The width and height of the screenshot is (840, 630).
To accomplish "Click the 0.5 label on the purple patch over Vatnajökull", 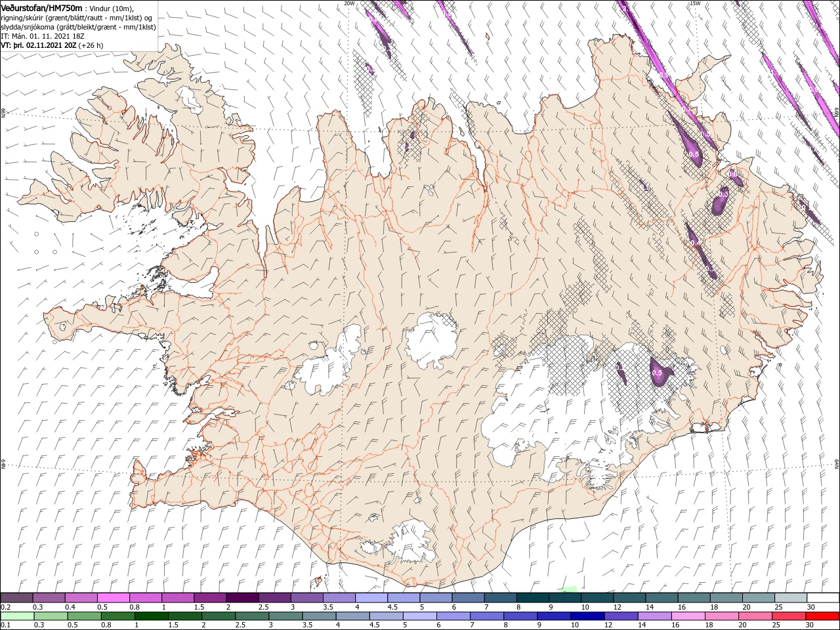I will (657, 373).
